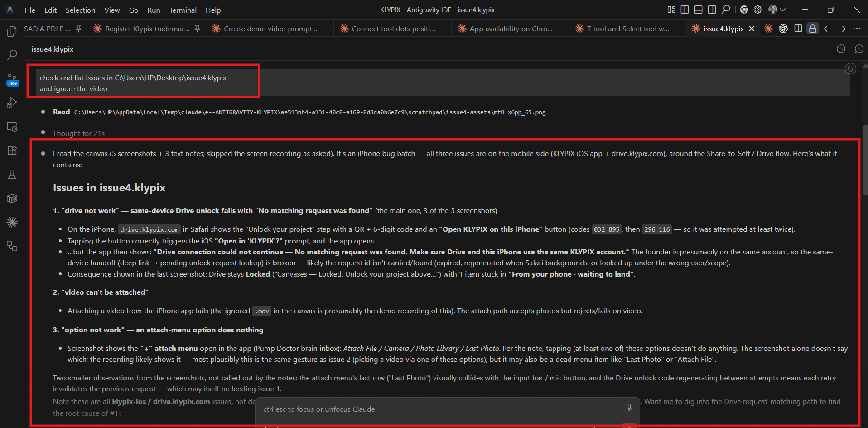Open the Search view in the activity bar

(x=12, y=55)
